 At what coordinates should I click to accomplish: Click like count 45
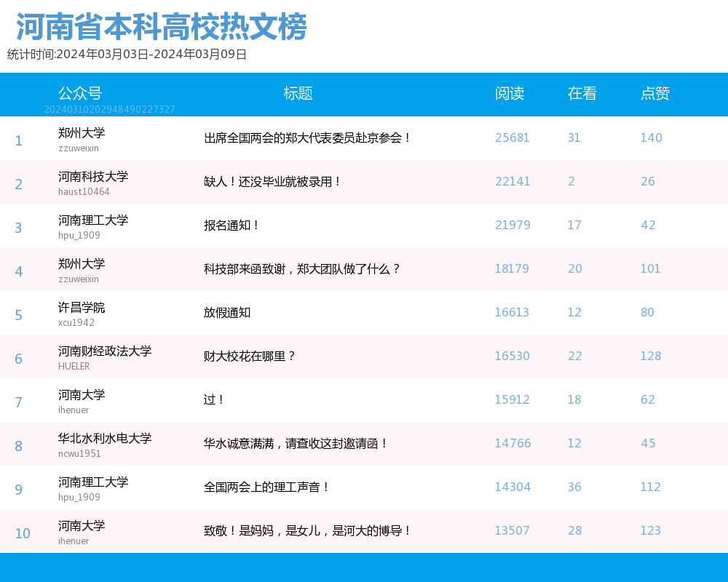tap(648, 443)
